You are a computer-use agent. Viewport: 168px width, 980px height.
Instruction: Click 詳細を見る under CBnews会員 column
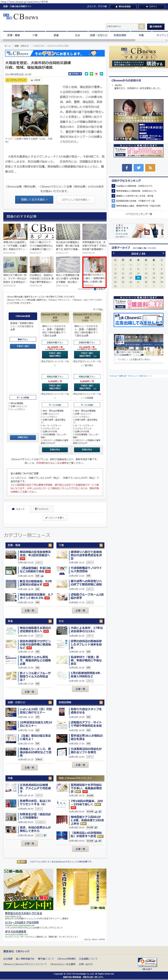(23, 437)
